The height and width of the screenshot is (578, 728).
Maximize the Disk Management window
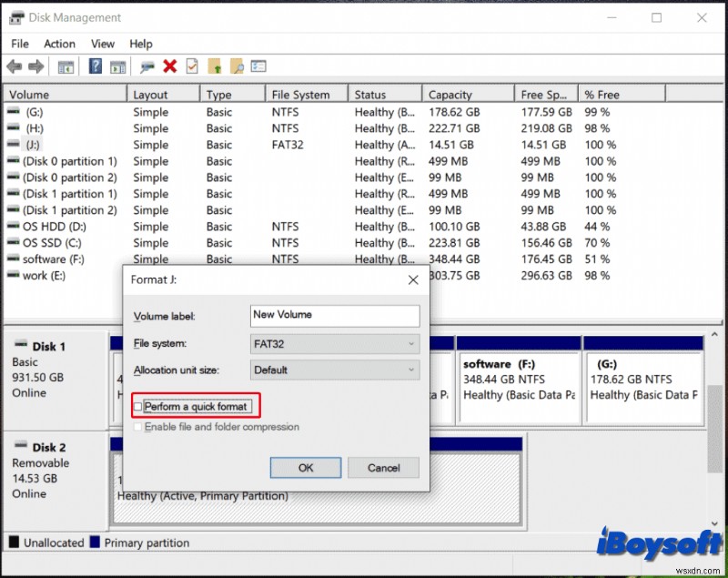(656, 17)
